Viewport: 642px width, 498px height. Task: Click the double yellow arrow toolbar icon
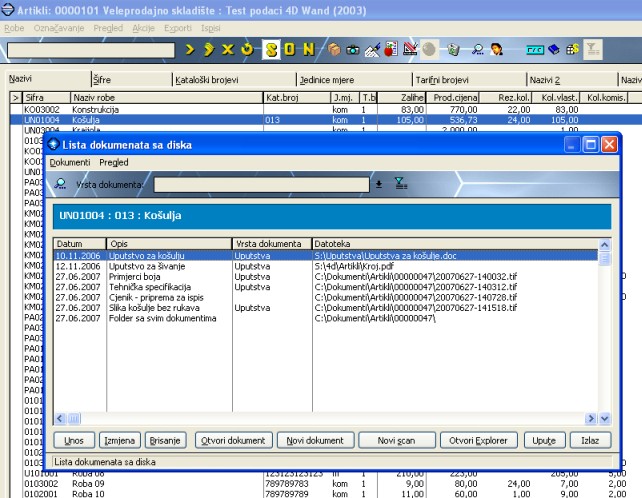point(209,50)
